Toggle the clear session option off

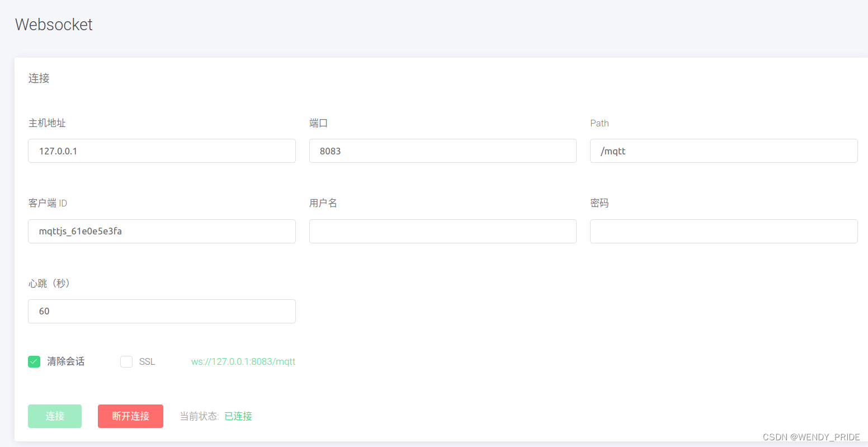[34, 361]
